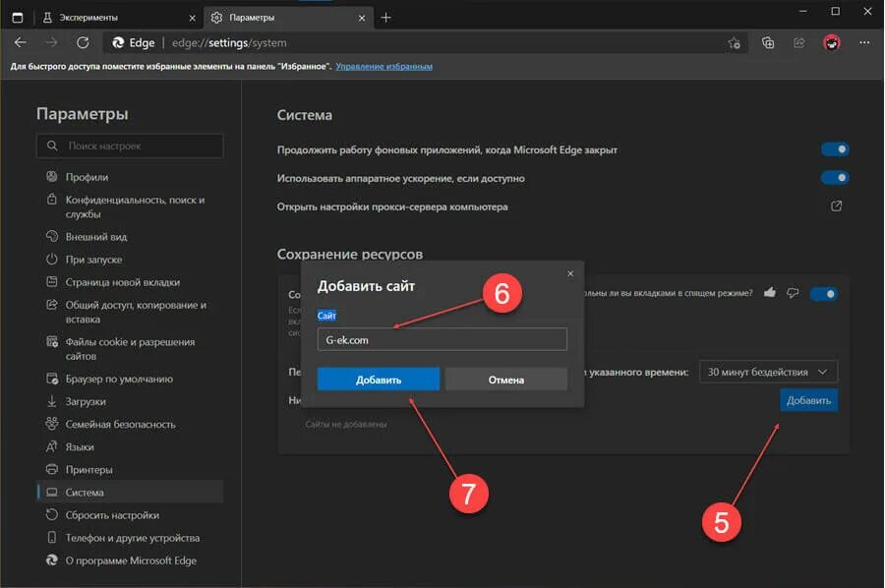Click the address bar URL edge://settings/system
This screenshot has height=588, width=885.
click(x=228, y=43)
